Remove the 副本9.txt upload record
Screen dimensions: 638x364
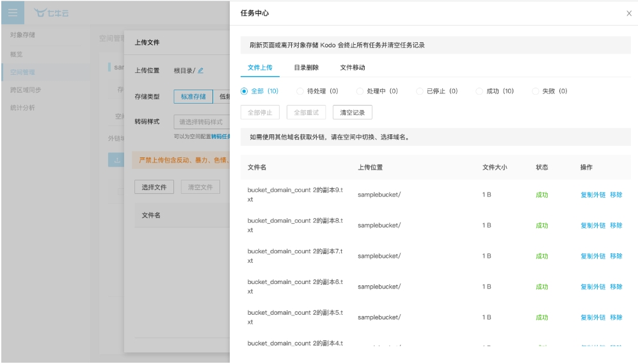coord(616,195)
